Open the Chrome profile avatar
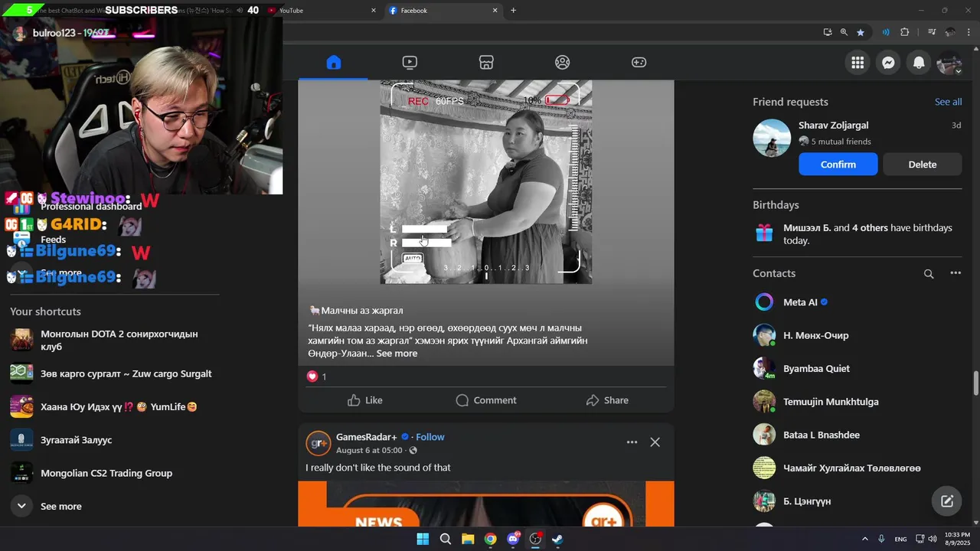Viewport: 980px width, 551px height. pos(950,32)
